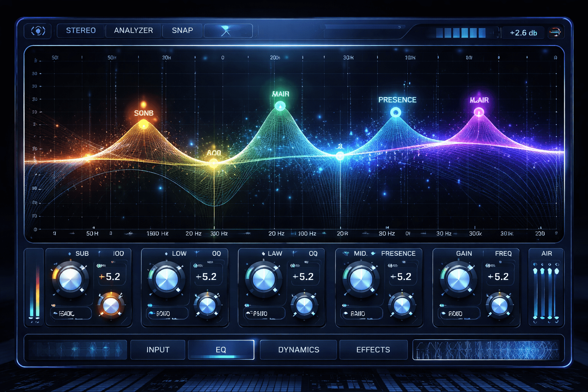Open the GAIN band FREQ selector
The image size is (588, 392).
click(459, 313)
